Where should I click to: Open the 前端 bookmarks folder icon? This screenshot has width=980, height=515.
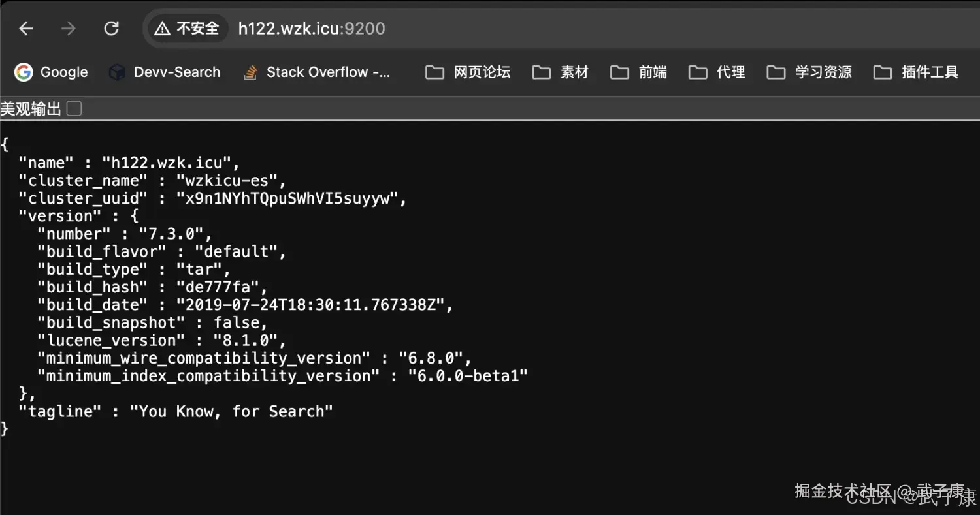coord(619,72)
